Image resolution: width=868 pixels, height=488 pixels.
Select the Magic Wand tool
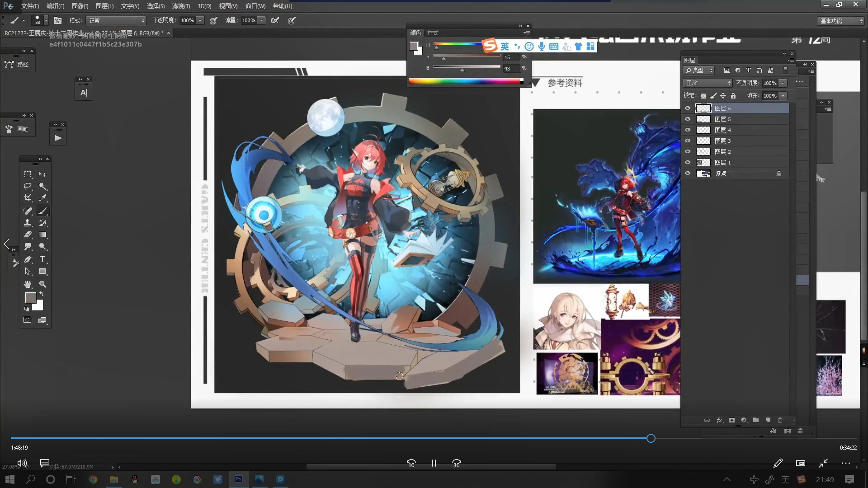[x=42, y=186]
